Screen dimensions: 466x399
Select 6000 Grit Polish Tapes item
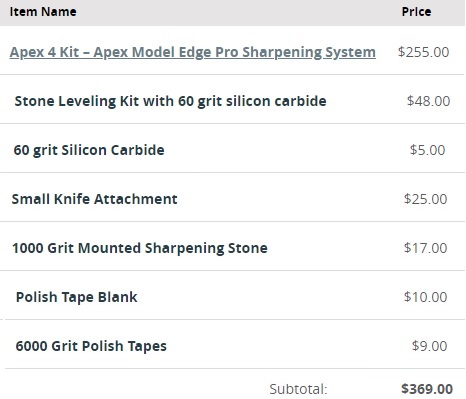(x=91, y=346)
